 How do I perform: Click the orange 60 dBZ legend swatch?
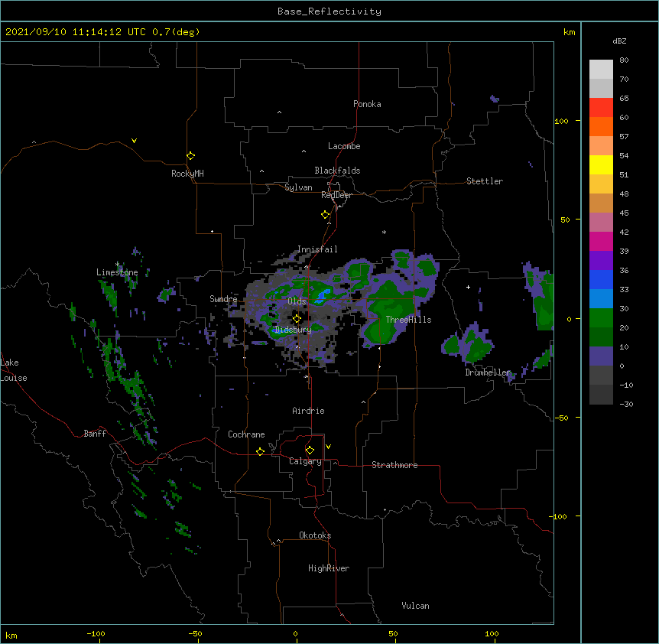point(601,126)
